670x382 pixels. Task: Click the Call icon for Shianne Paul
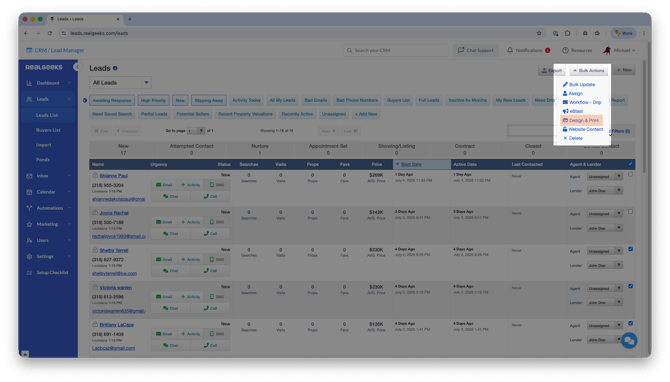click(x=210, y=197)
